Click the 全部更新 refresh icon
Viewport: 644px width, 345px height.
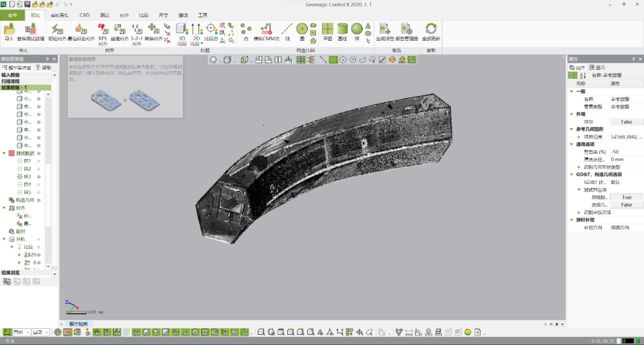pos(431,29)
